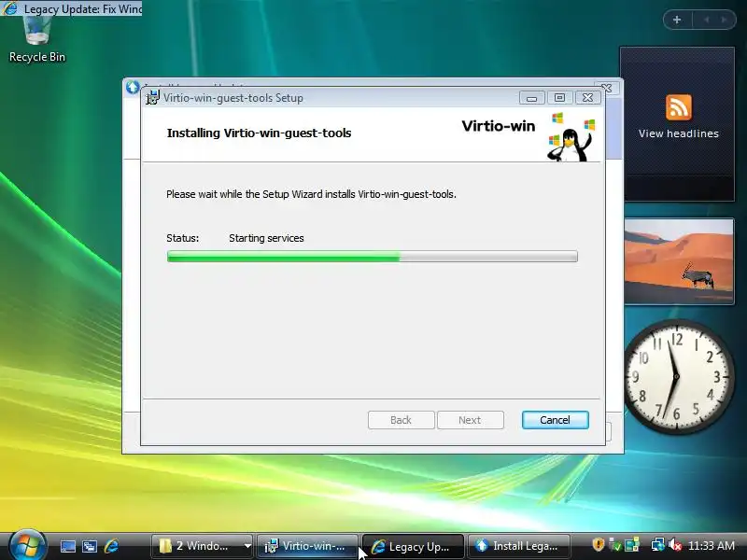Close the Virtio-win-guest-tools Setup window
747x560 pixels.
pos(588,98)
